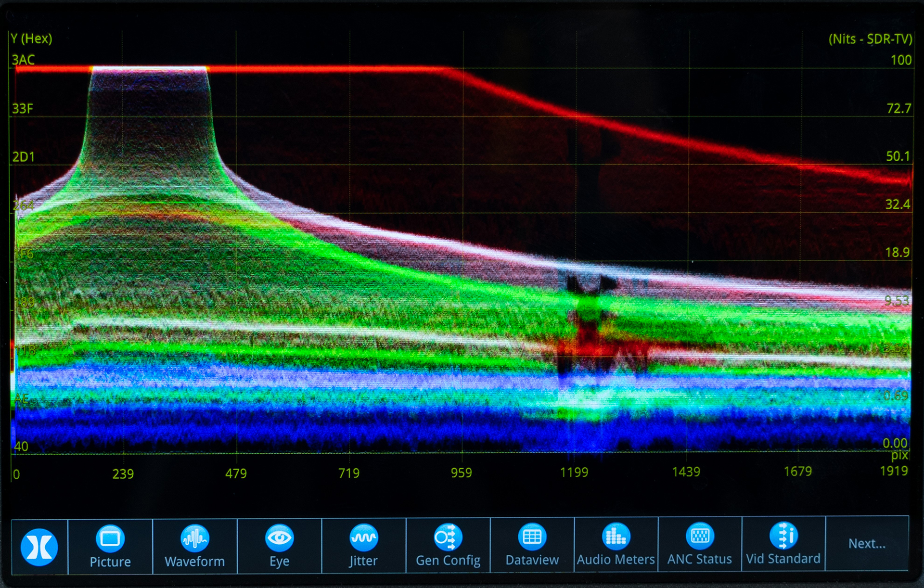Open the Gen Config icon
Viewport: 924px width, 588px height.
tap(448, 537)
